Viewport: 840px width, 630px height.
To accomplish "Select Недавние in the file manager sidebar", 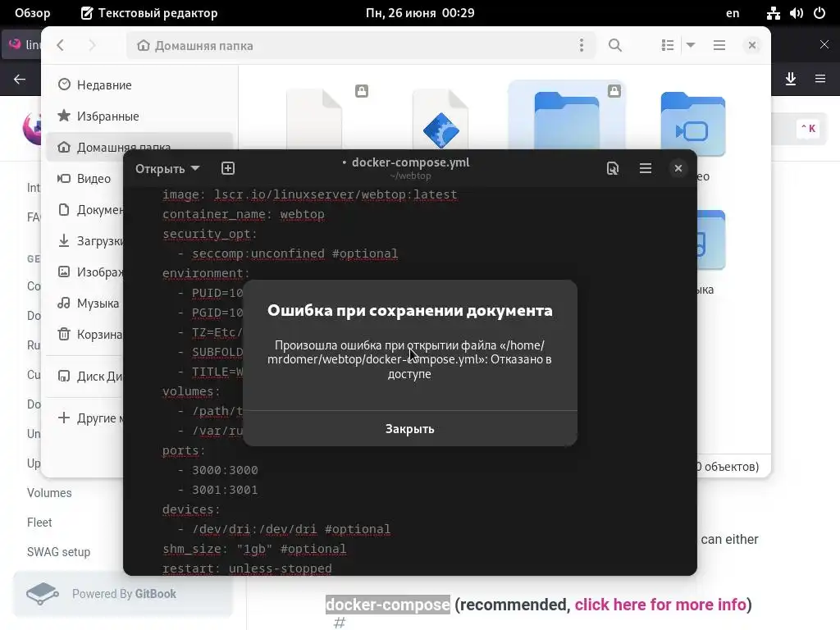I will point(139,84).
